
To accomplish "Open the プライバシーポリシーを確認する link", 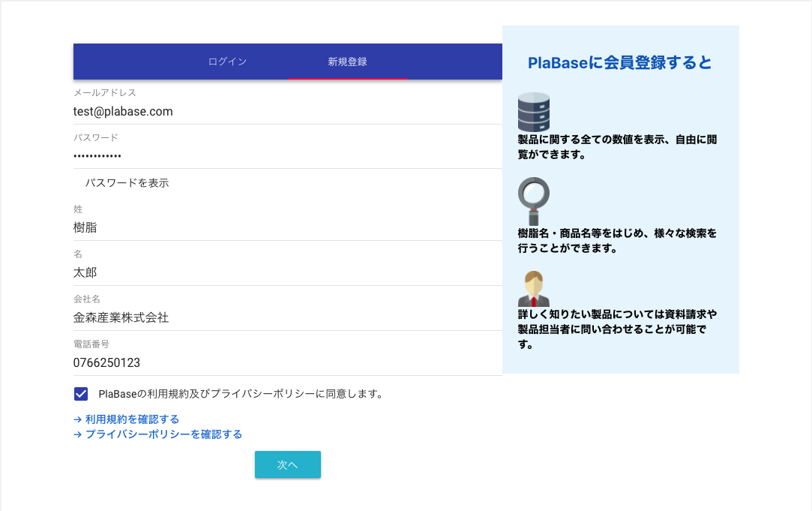I will click(157, 434).
